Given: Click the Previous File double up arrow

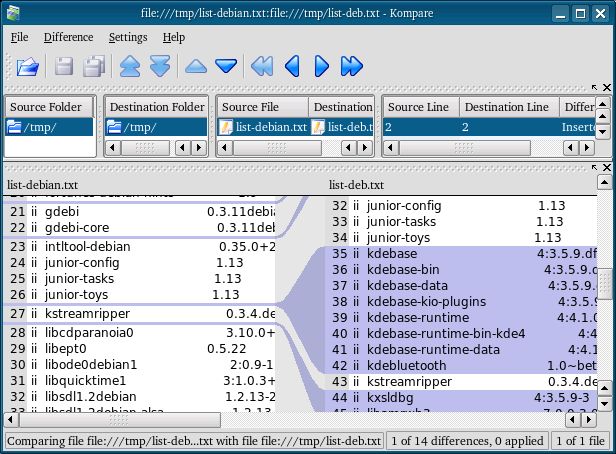Looking at the screenshot, I should coord(130,66).
